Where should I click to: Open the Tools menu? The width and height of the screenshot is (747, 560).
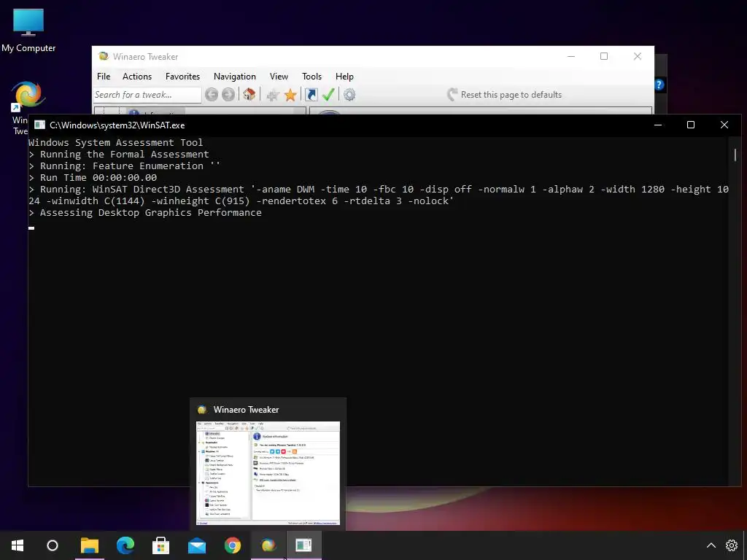(311, 76)
